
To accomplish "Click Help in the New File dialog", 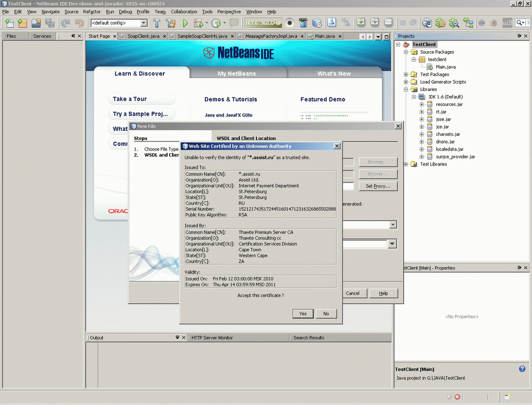I will coord(384,293).
